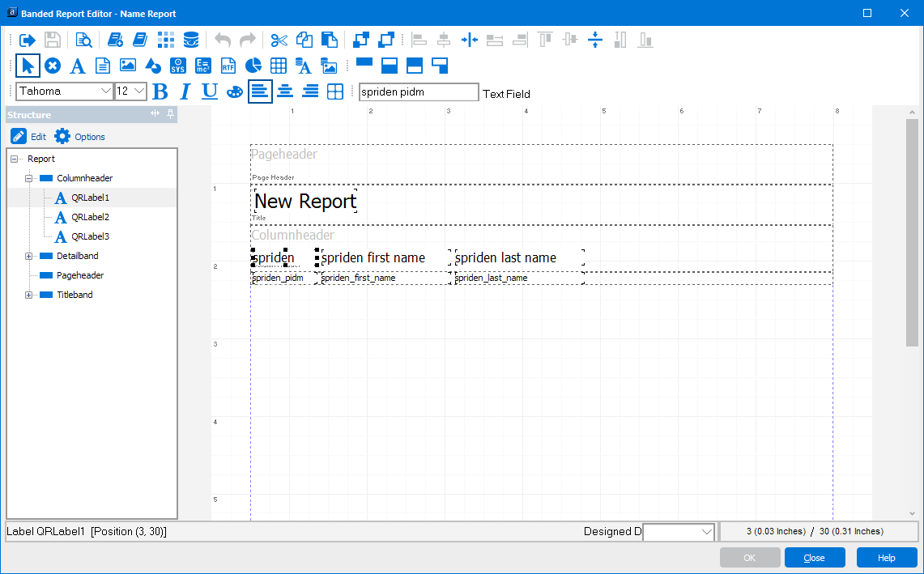This screenshot has height=574, width=924.
Task: Select the grid table tool
Action: coord(278,66)
